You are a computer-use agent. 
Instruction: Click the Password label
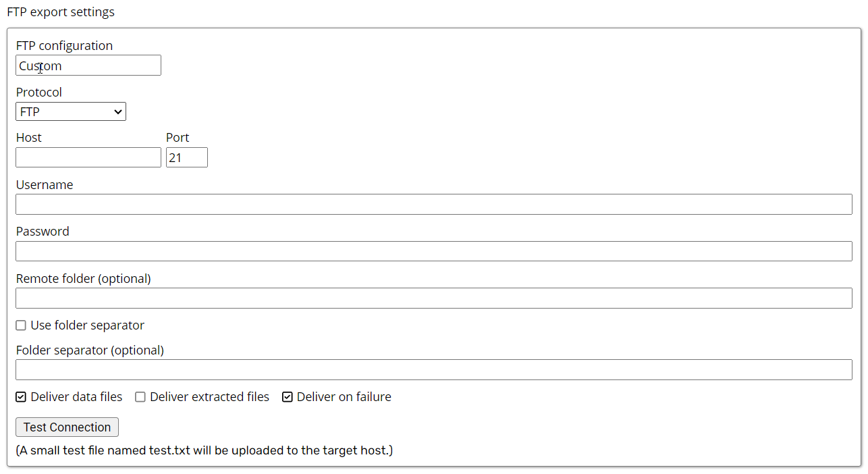43,232
